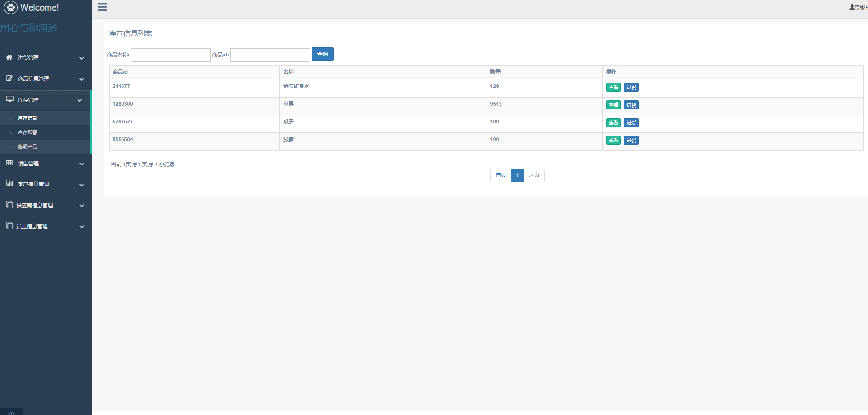
Task: Click the product name 苹果
Action: pos(289,104)
